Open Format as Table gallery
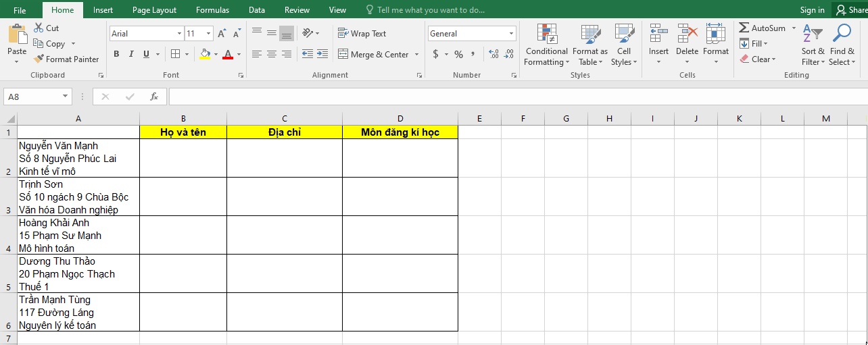Viewport: 868px width, 345px height. 590,45
